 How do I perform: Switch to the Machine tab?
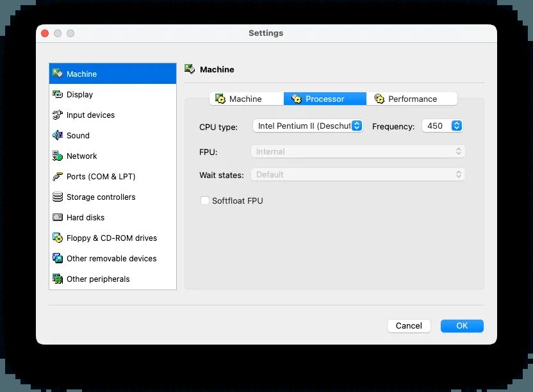pyautogui.click(x=247, y=99)
